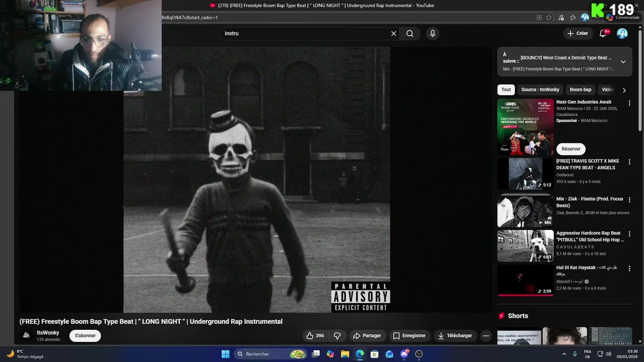Open TRAVIS SCOTT type beat thumbnail
The width and height of the screenshot is (644, 362).
525,173
